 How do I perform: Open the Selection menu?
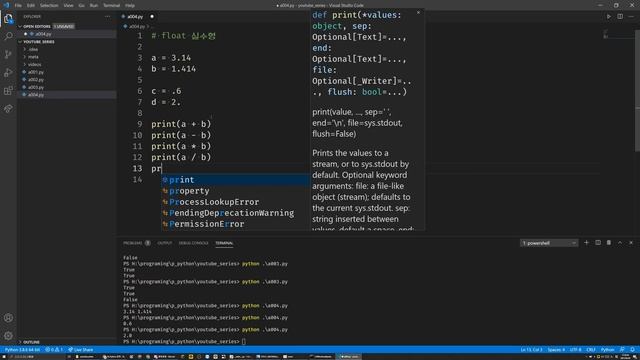(49, 5)
